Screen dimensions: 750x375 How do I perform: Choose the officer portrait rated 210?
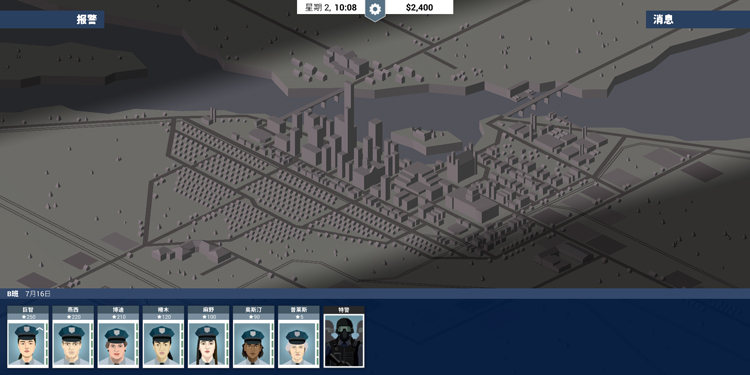[118, 337]
